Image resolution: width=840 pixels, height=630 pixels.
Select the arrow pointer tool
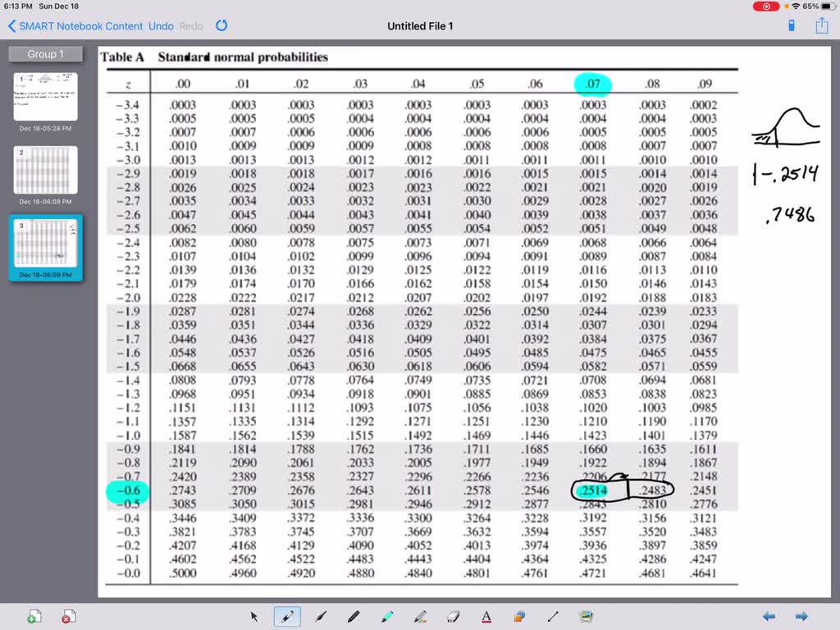(x=254, y=617)
